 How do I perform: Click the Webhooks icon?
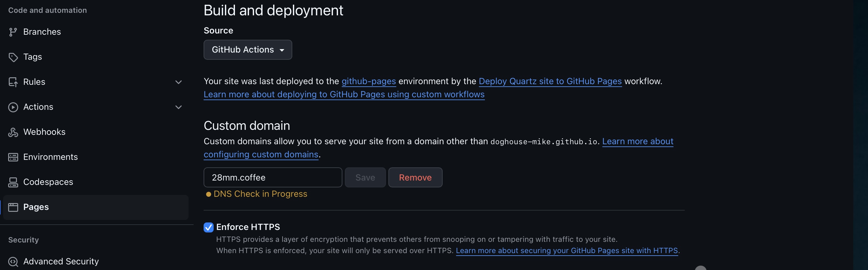(13, 132)
